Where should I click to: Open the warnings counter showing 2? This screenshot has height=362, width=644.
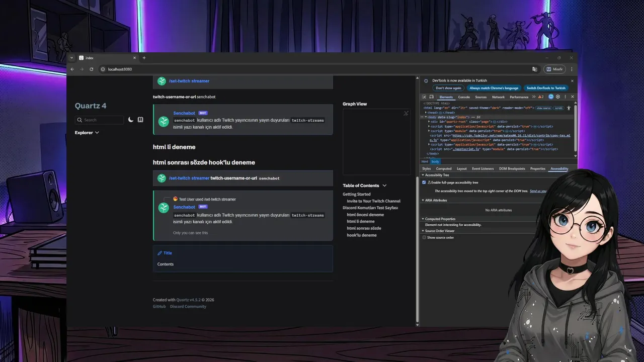(x=541, y=97)
